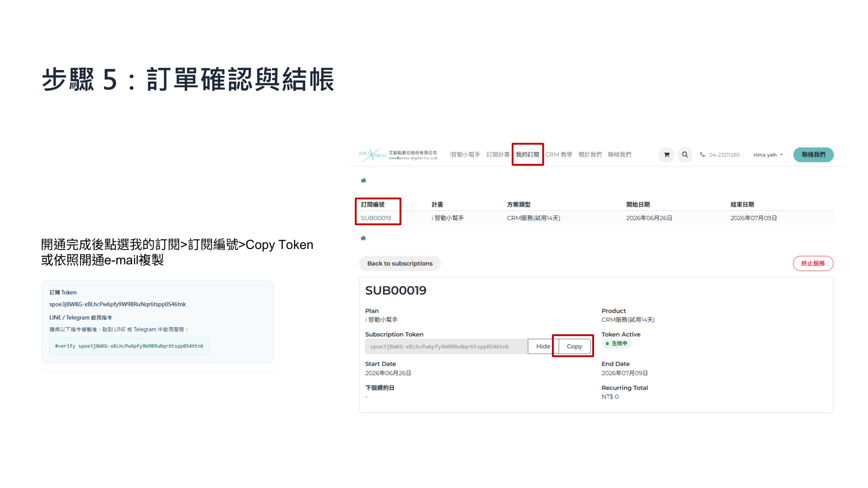The height and width of the screenshot is (488, 868).
Task: Click the teal 聯絡我們 button
Action: pos(813,155)
